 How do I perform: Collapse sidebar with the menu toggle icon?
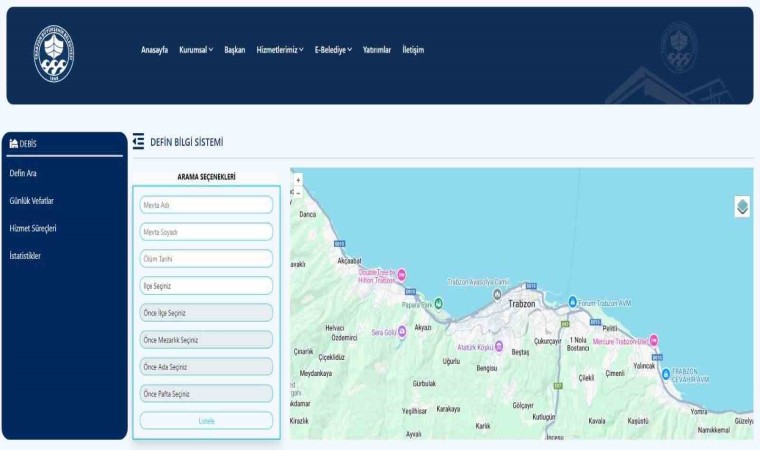point(138,142)
